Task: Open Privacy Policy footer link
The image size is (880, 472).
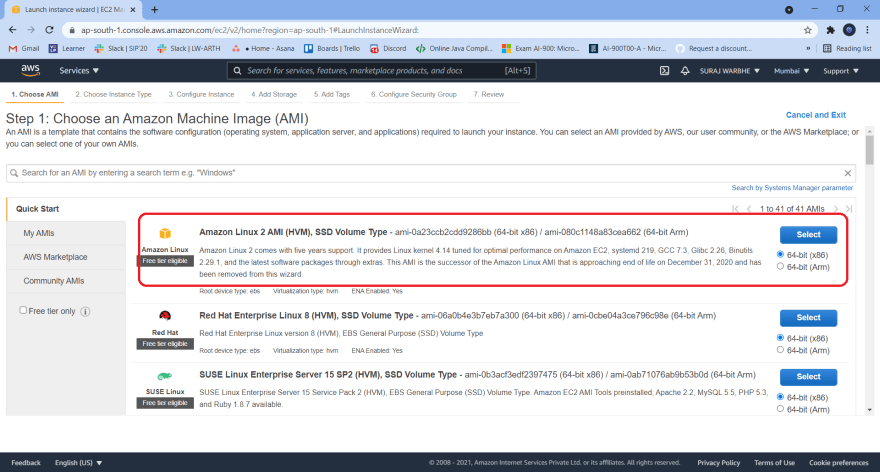Action: tap(718, 463)
